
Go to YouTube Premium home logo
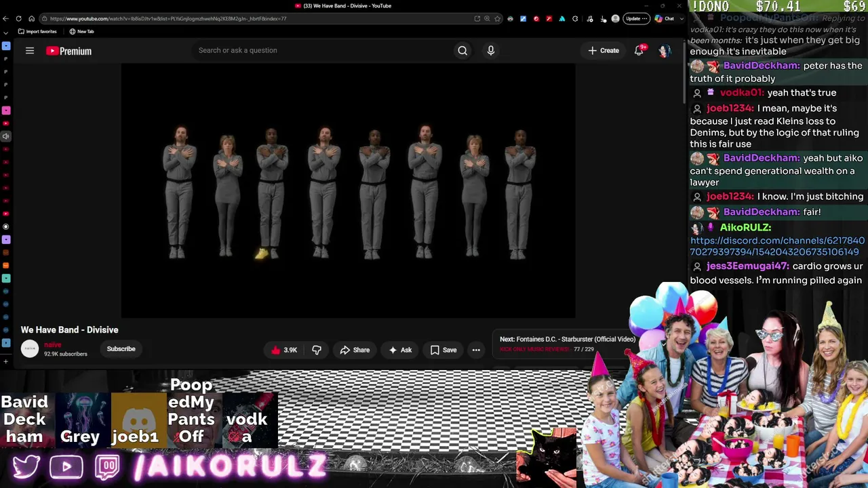(68, 51)
